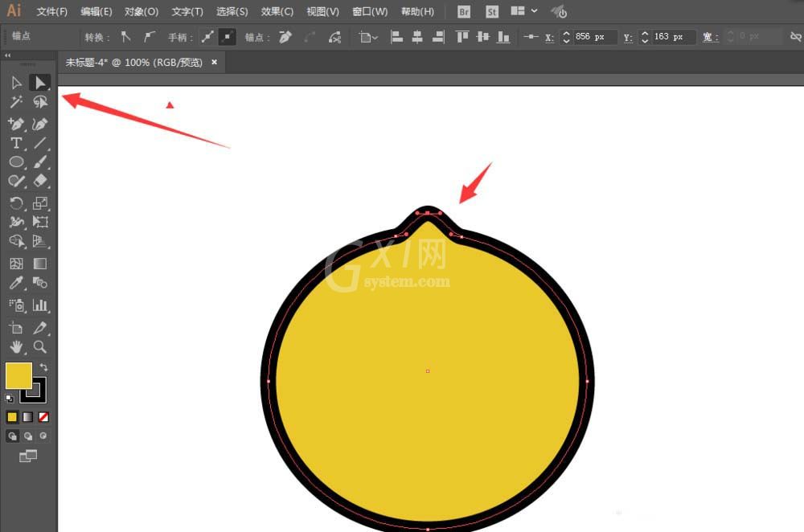Open the 文件(F) menu
This screenshot has height=532, width=804.
tap(51, 11)
